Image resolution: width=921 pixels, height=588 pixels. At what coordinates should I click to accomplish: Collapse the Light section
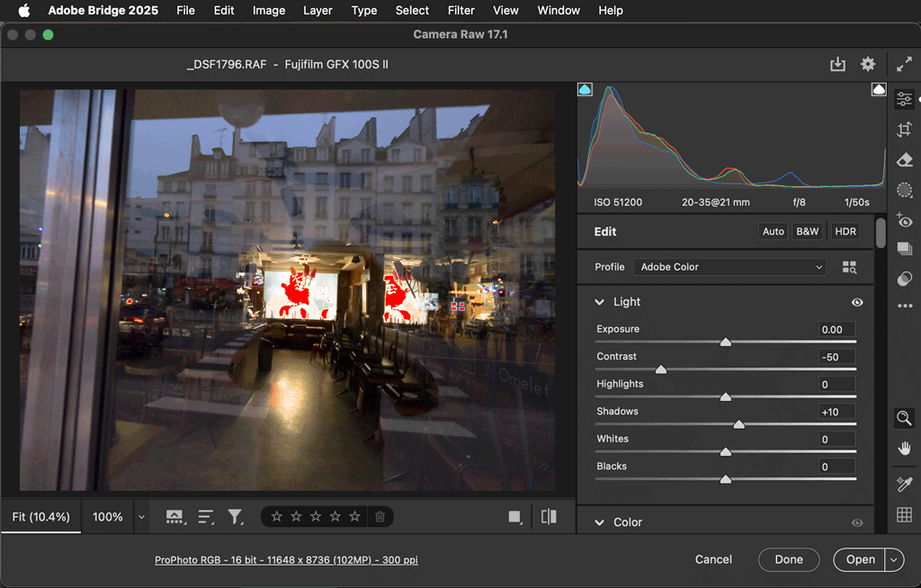(600, 302)
